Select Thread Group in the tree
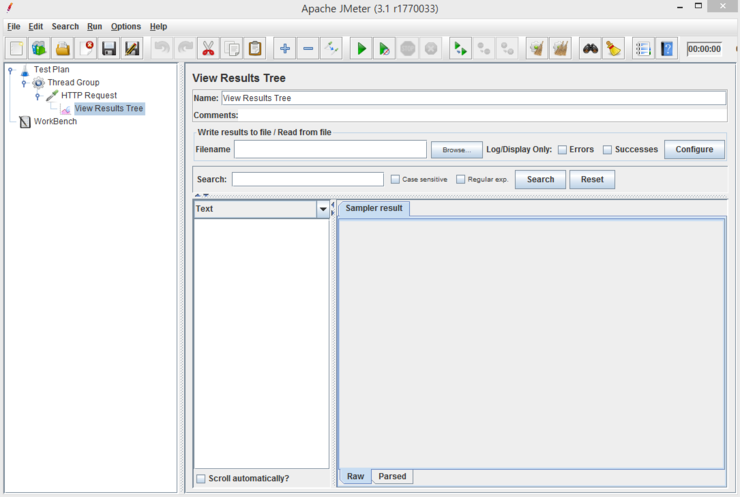This screenshot has height=497, width=740. [73, 83]
